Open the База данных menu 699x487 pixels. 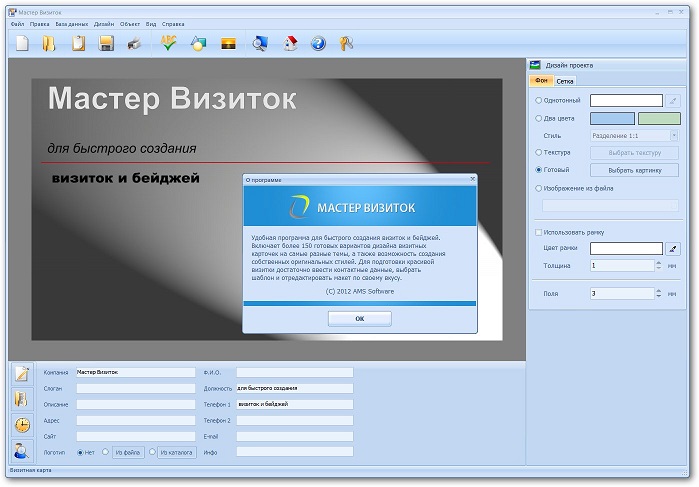click(x=71, y=24)
